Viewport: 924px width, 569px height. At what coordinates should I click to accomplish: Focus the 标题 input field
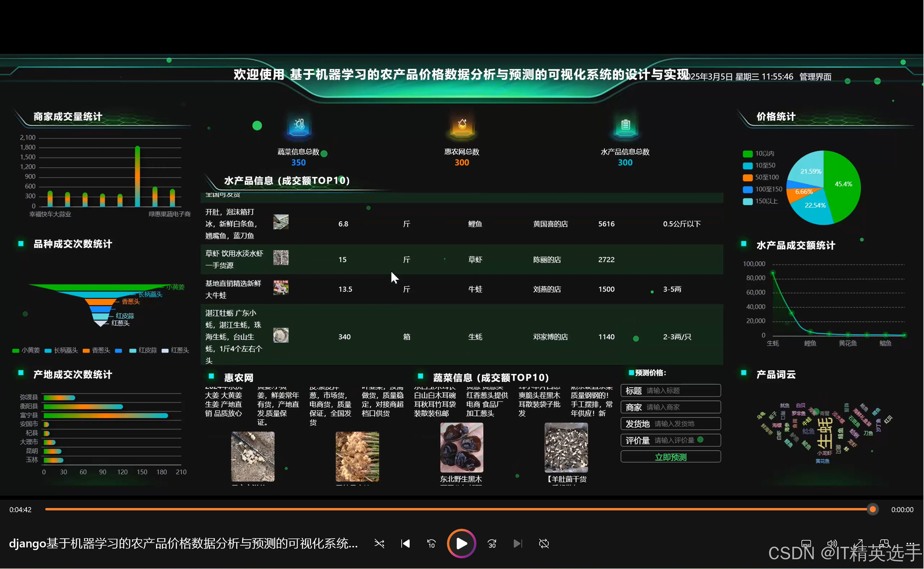(x=670, y=390)
